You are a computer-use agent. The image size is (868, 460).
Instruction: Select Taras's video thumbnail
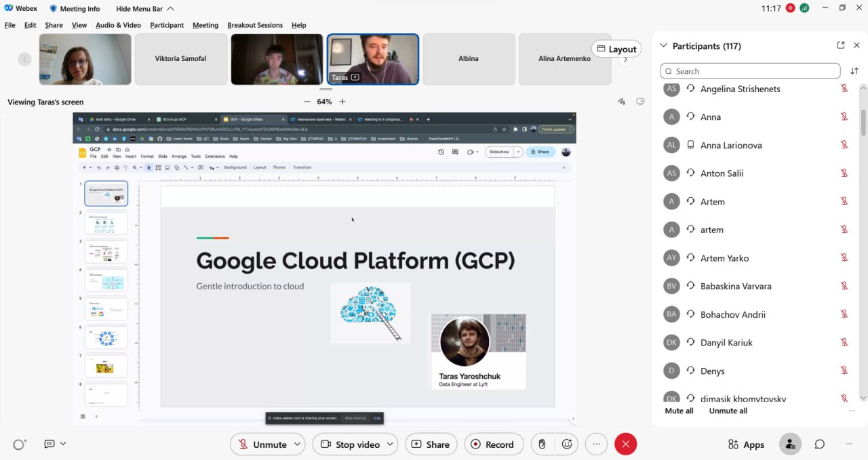tap(373, 60)
